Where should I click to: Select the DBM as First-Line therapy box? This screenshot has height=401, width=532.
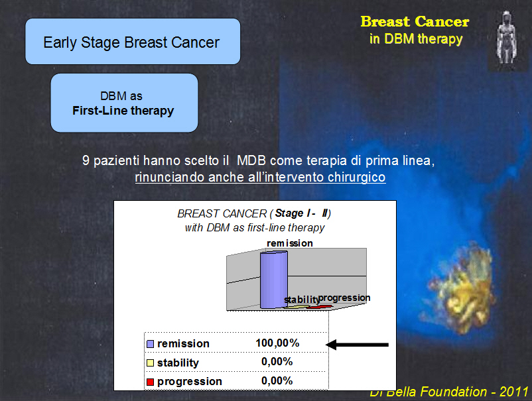point(124,103)
